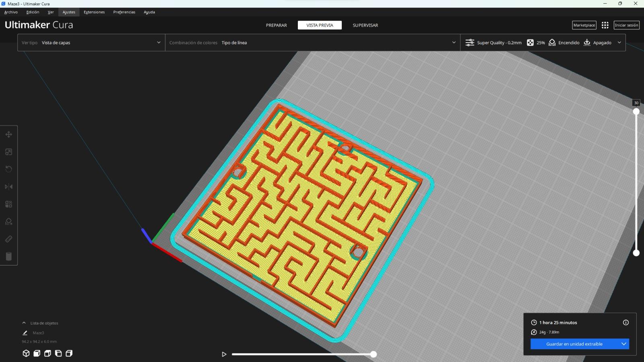
Task: Open per-model settings tool
Action: tap(8, 204)
